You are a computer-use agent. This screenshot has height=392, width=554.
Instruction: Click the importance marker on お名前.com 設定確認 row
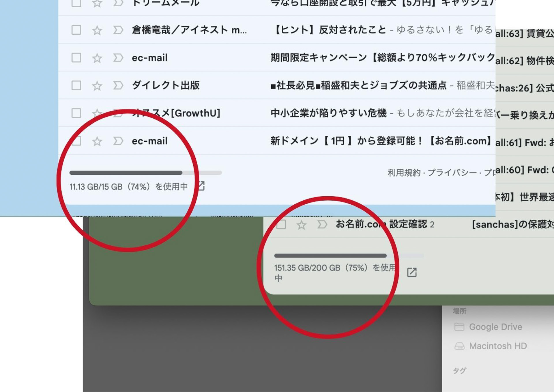tap(321, 225)
